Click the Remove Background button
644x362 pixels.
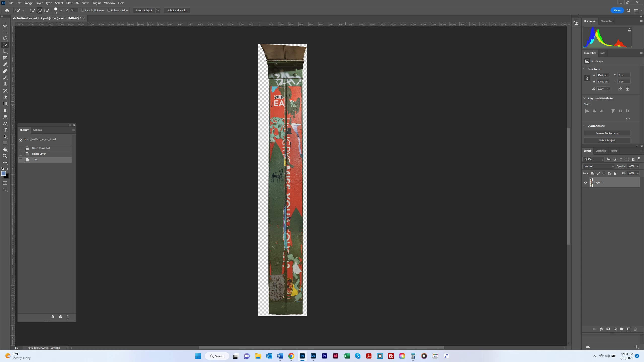coord(607,133)
